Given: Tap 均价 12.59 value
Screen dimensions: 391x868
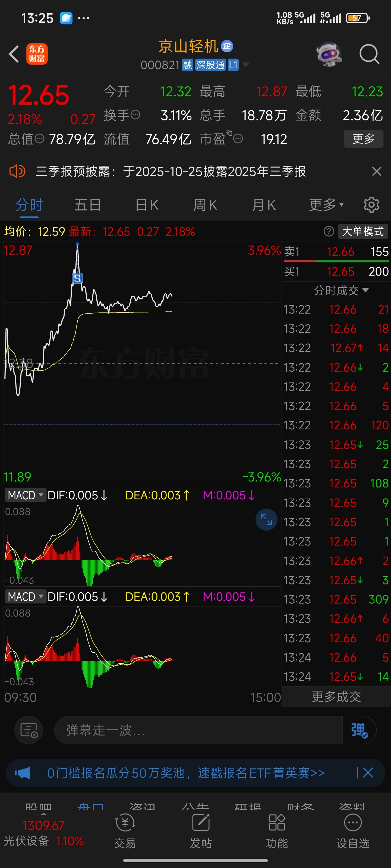Looking at the screenshot, I should pyautogui.click(x=51, y=231).
